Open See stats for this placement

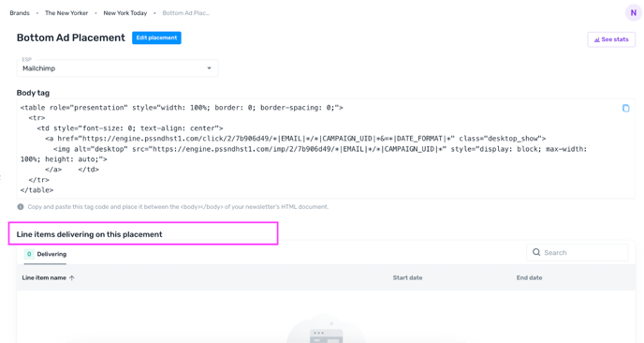point(611,39)
